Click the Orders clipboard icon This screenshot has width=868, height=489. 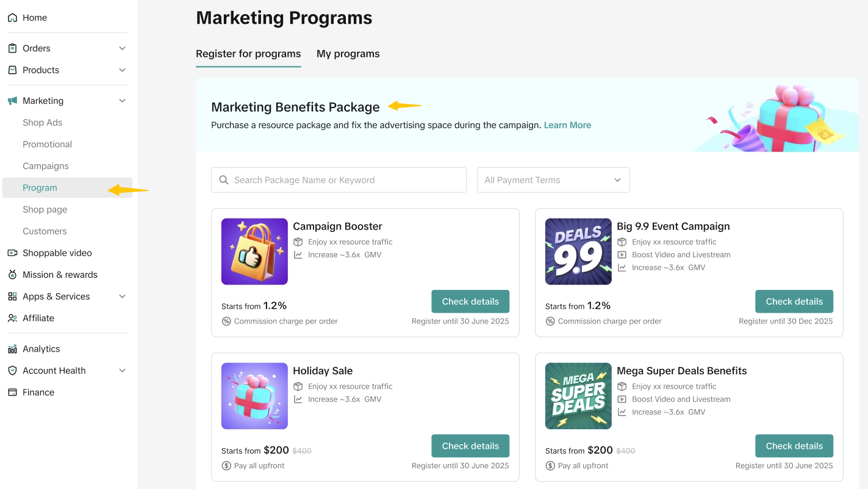pos(12,48)
